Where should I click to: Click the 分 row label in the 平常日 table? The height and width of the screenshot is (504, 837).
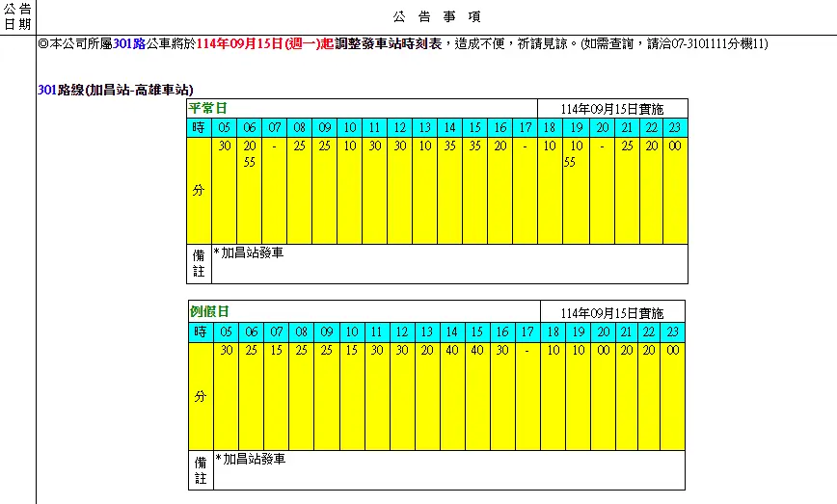point(199,191)
